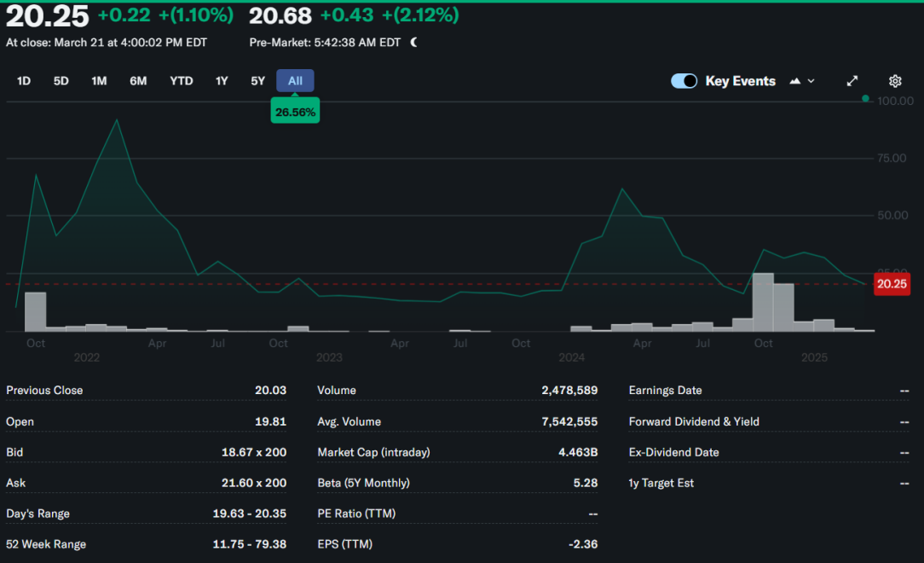
Task: Click the tallest volume bar near Oct 2024
Action: point(763,302)
